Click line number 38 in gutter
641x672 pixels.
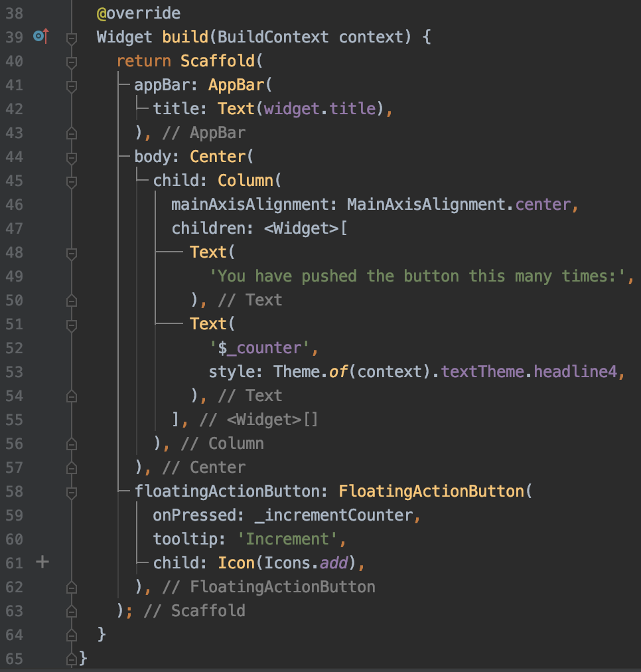coord(14,13)
